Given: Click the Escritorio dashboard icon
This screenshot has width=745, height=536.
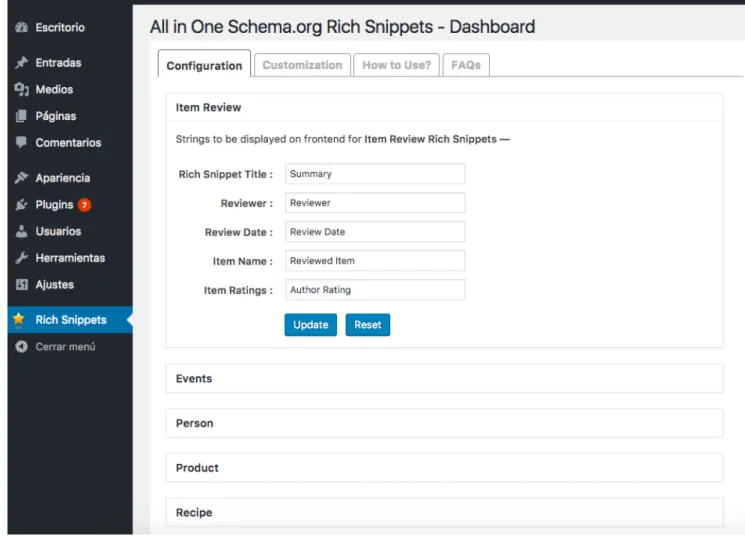Looking at the screenshot, I should point(21,27).
